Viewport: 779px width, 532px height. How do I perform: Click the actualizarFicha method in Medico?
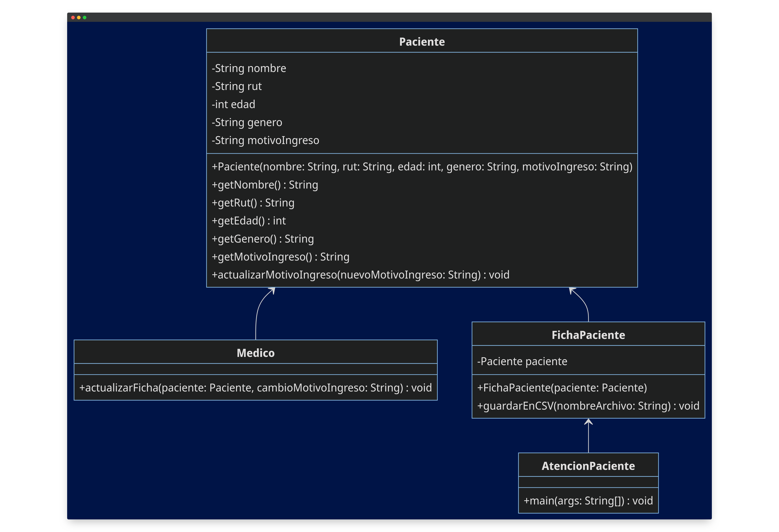click(255, 388)
